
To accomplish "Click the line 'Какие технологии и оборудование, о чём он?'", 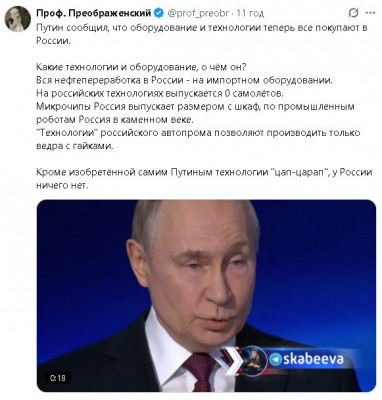I will 141,67.
